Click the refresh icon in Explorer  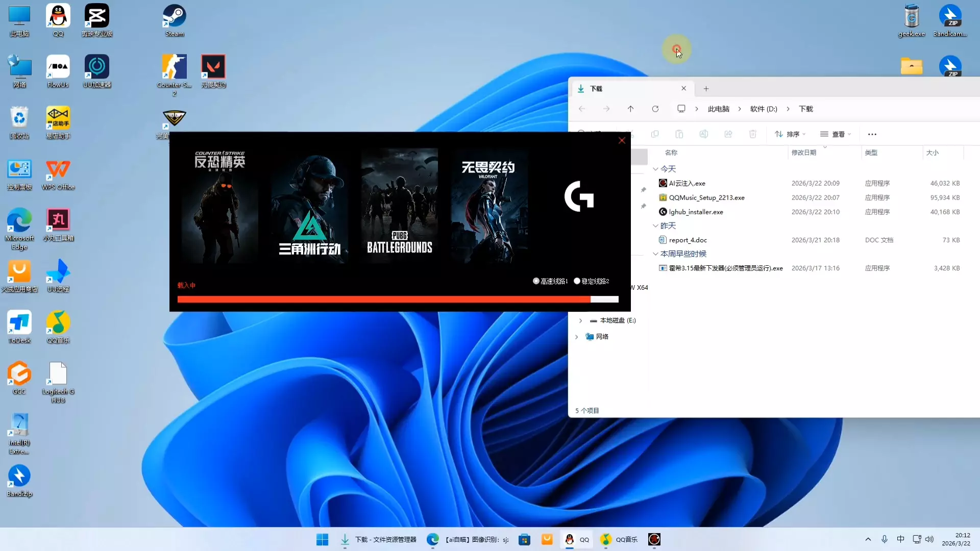tap(655, 109)
